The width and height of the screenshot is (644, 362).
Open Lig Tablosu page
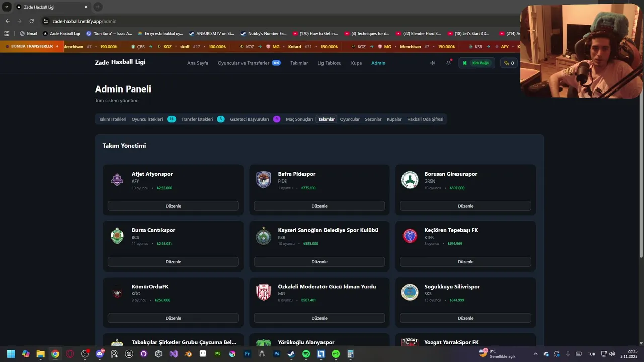330,63
